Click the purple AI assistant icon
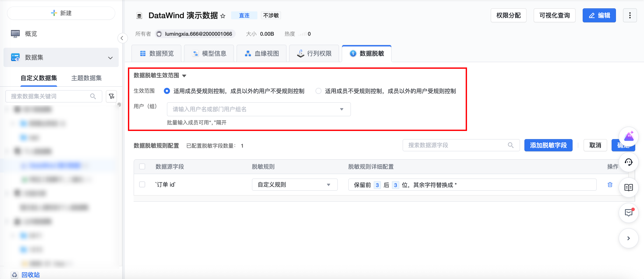644x279 pixels. [x=628, y=136]
